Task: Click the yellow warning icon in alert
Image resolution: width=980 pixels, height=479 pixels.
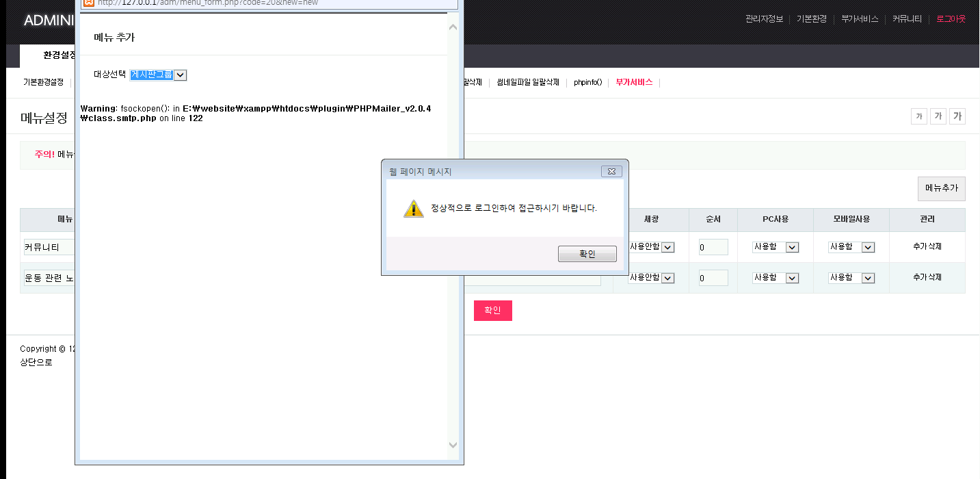Action: tap(413, 209)
